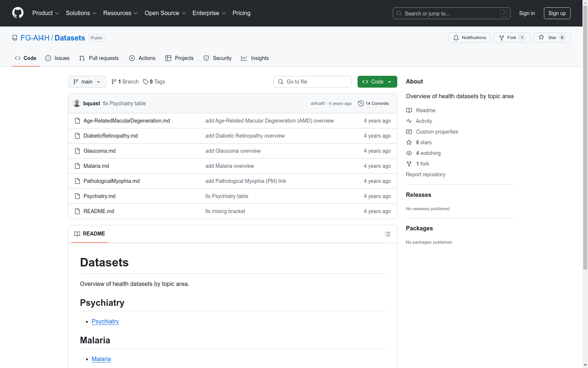Click the file icon beside Glaucoma.md

click(77, 151)
